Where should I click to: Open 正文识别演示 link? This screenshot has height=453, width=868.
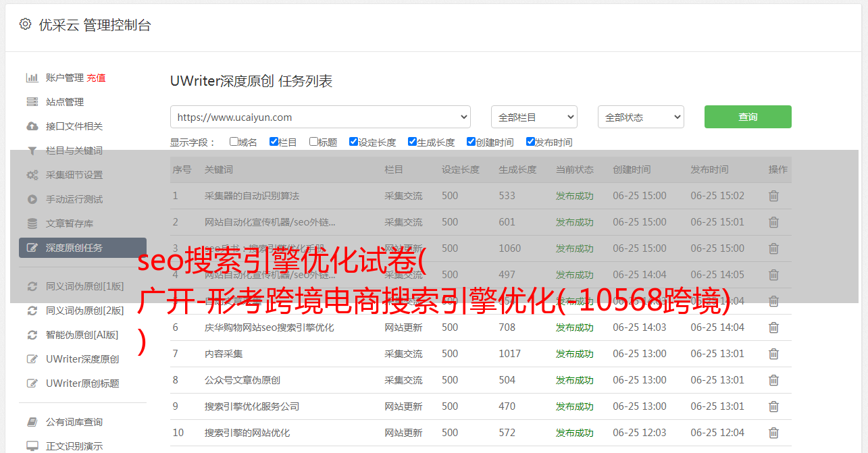[x=74, y=446]
